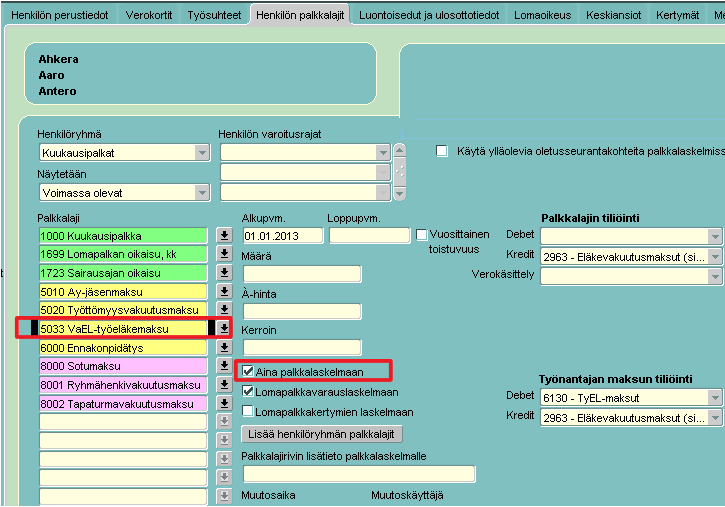Select the 8000 Sotumaksu row
The image size is (725, 507).
(123, 366)
